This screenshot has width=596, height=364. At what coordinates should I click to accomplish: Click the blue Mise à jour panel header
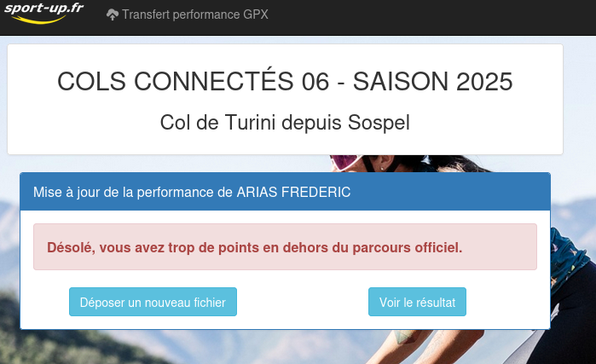click(285, 192)
